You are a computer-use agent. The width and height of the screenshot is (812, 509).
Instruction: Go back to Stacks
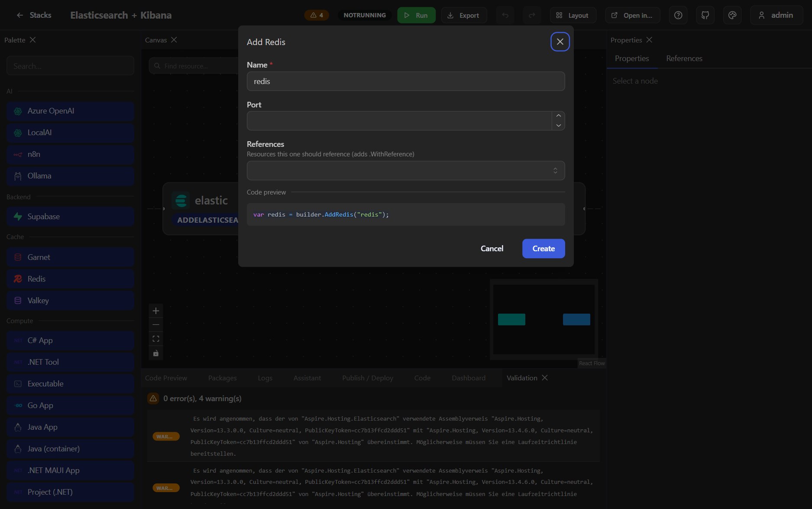coord(34,15)
